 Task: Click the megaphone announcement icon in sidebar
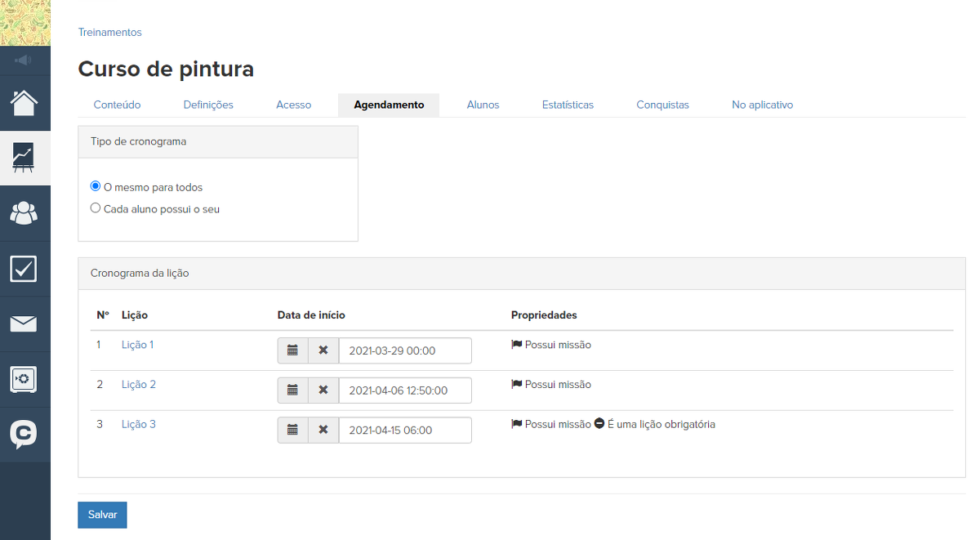pos(24,60)
